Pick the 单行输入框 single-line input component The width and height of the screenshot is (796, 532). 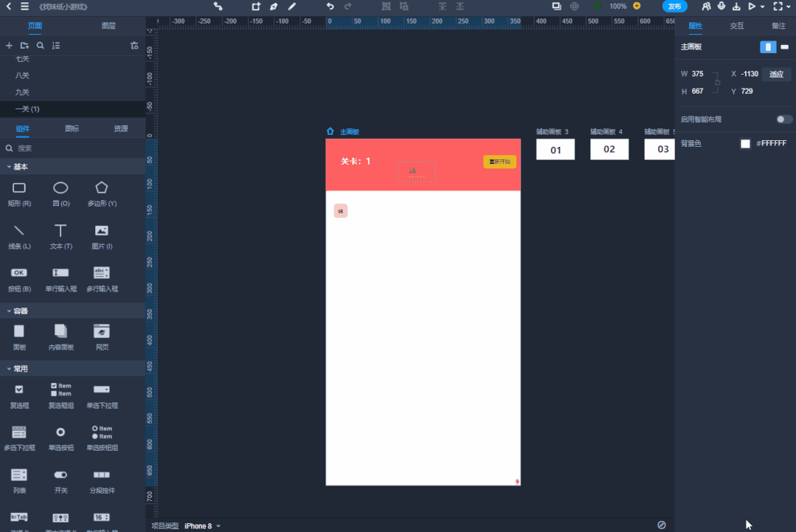pyautogui.click(x=60, y=279)
